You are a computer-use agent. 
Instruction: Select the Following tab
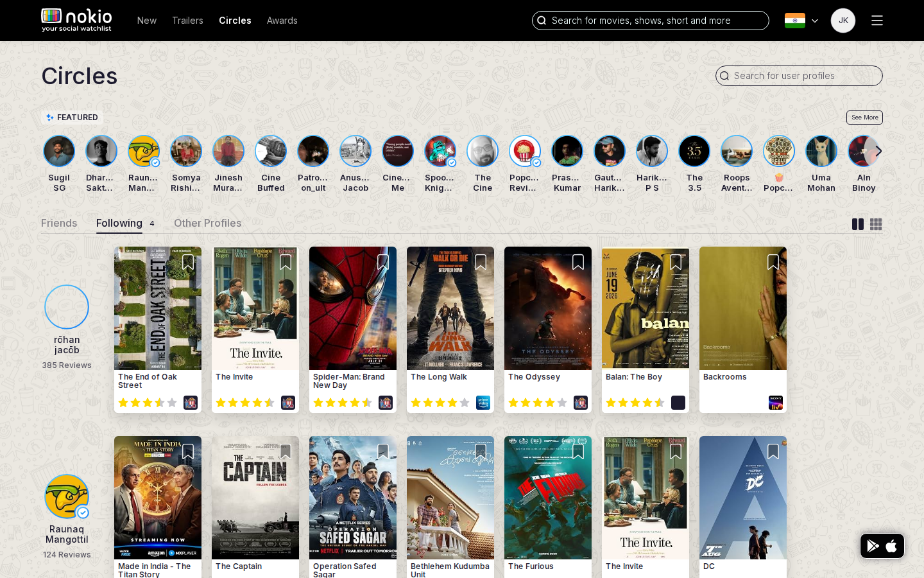119,223
